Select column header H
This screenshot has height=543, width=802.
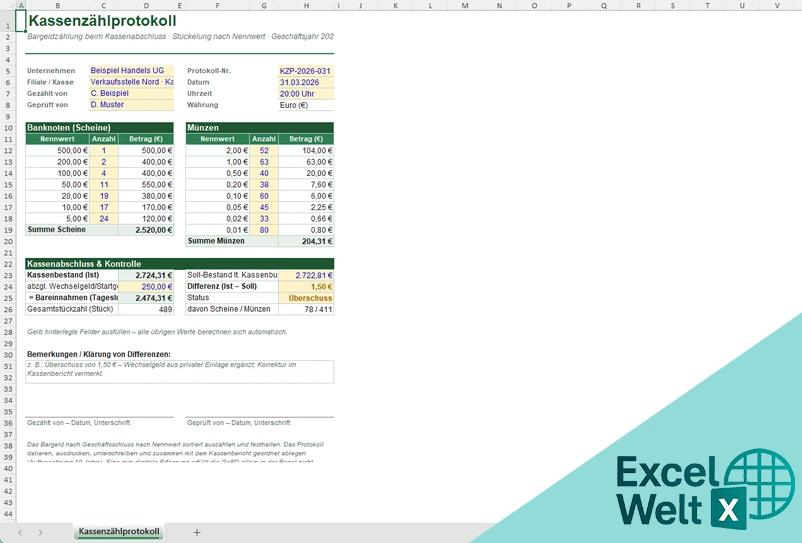[306, 6]
